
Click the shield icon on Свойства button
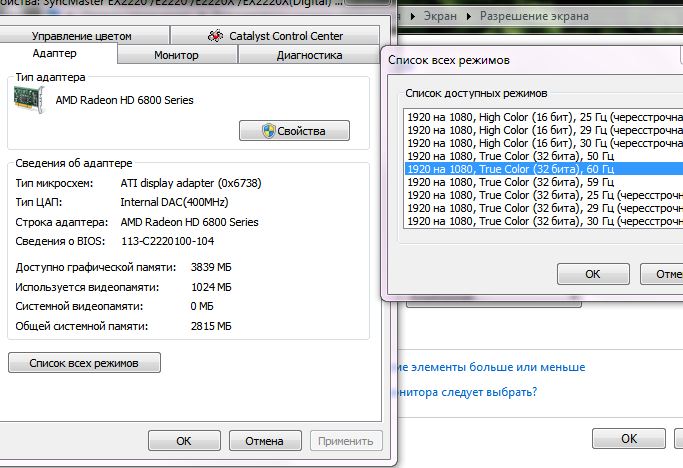coord(267,131)
